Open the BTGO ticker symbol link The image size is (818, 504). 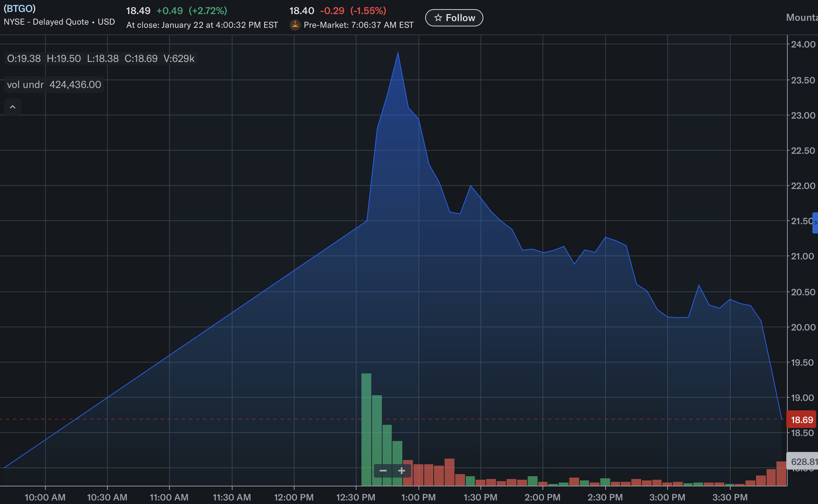[x=19, y=8]
